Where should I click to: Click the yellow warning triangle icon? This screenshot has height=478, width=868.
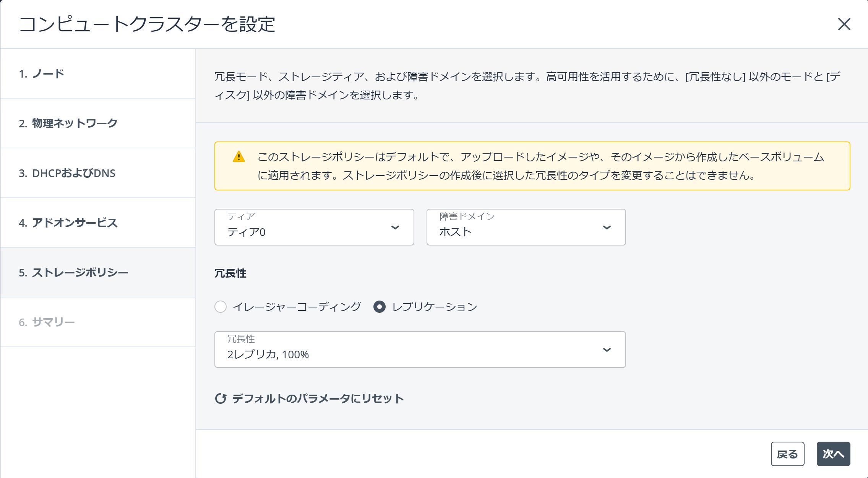(239, 157)
